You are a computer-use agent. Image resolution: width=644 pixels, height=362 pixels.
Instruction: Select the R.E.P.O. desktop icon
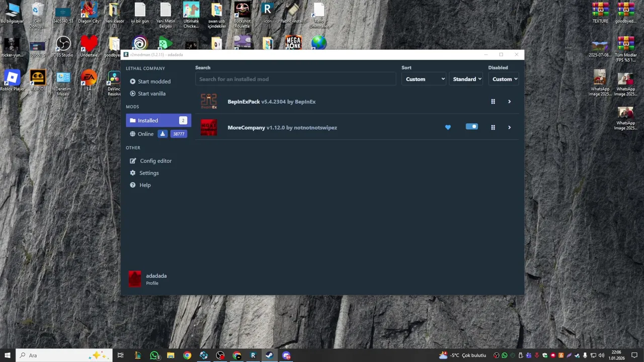(37, 81)
